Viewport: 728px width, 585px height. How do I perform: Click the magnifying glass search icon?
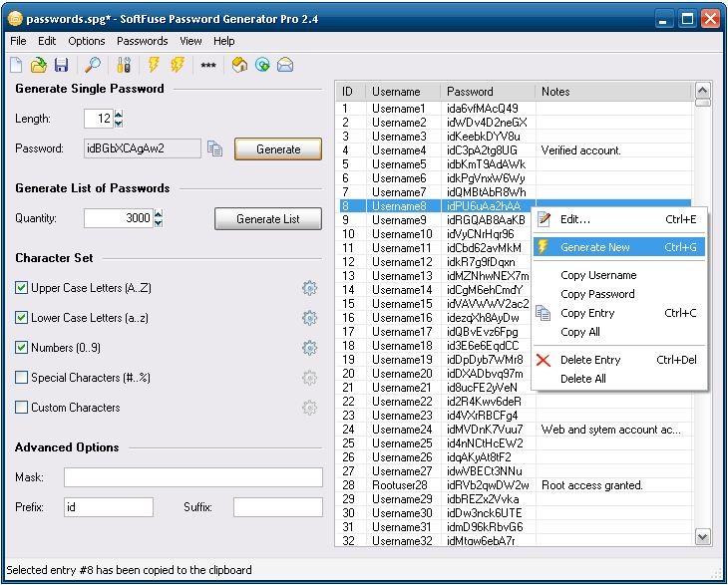93,65
